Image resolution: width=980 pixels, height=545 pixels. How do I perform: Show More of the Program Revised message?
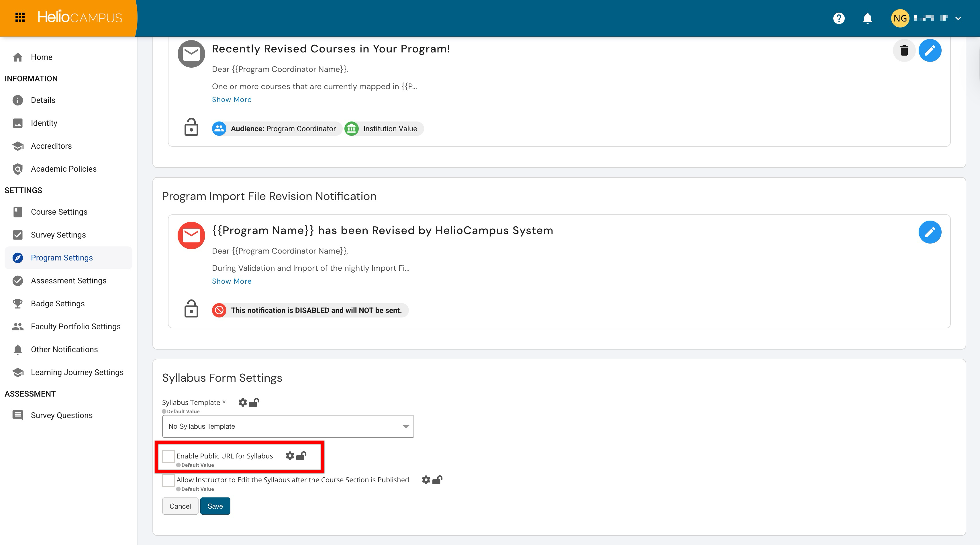(x=231, y=281)
